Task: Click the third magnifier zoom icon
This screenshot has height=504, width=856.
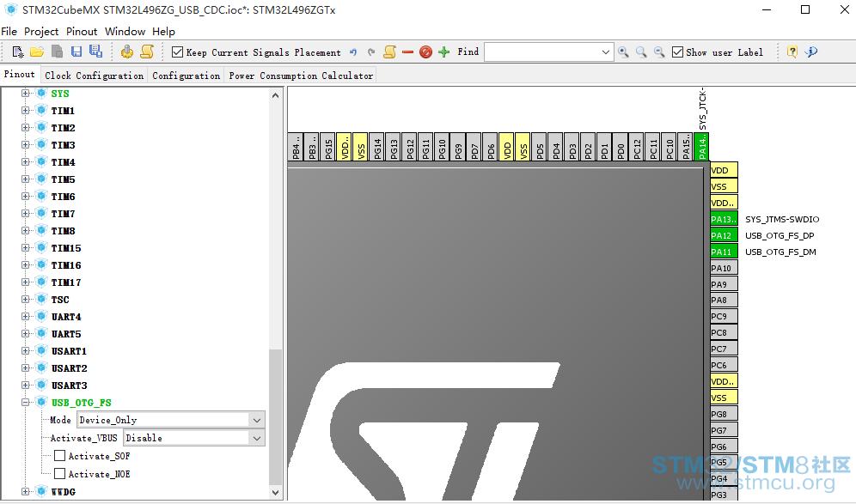Action: (659, 52)
